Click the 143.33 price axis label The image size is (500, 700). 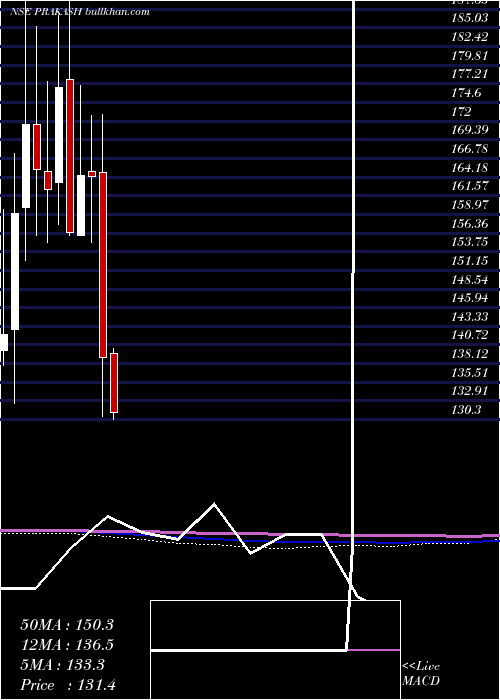tap(470, 316)
